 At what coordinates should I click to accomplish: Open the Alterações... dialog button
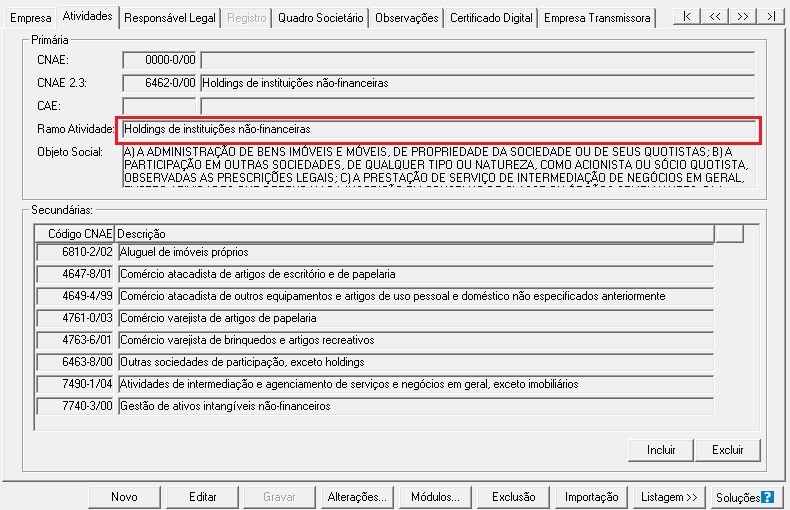point(357,497)
